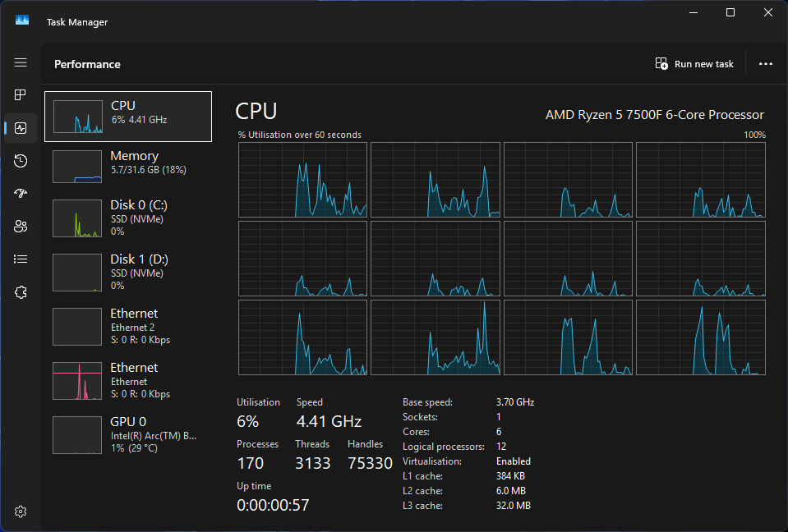Select the CPU performance entry
Screen dimensions: 788x532
coord(128,112)
